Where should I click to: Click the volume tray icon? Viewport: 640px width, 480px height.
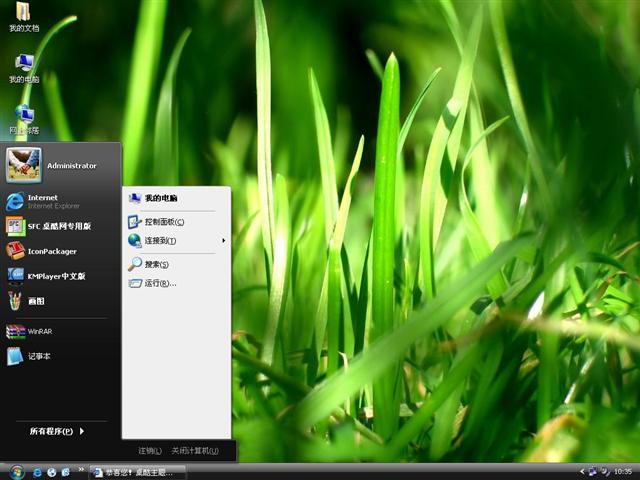click(605, 472)
